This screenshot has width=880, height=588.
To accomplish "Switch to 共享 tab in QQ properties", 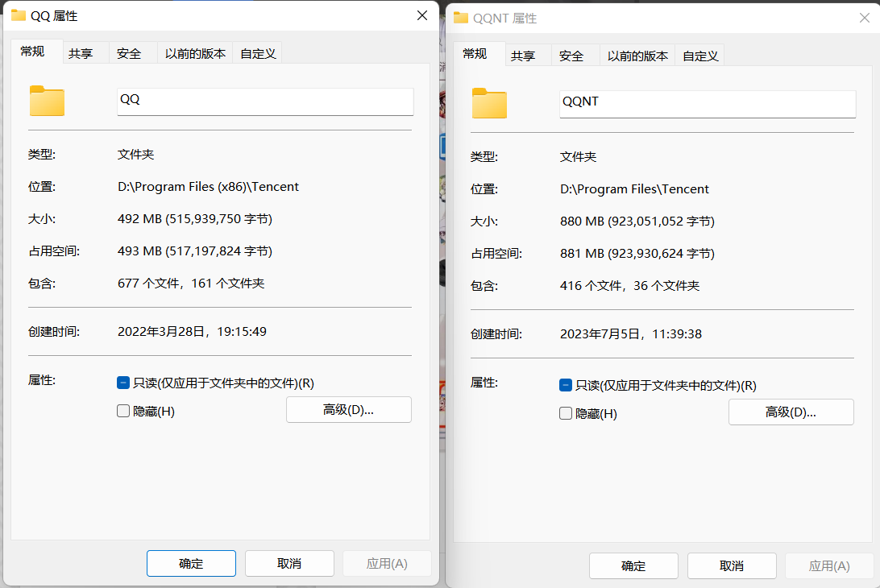I will (x=81, y=53).
